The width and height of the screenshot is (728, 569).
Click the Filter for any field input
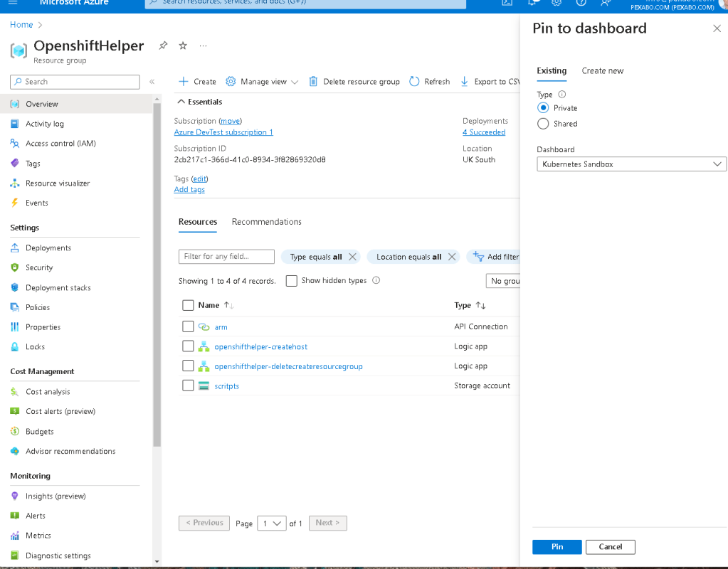(x=226, y=257)
